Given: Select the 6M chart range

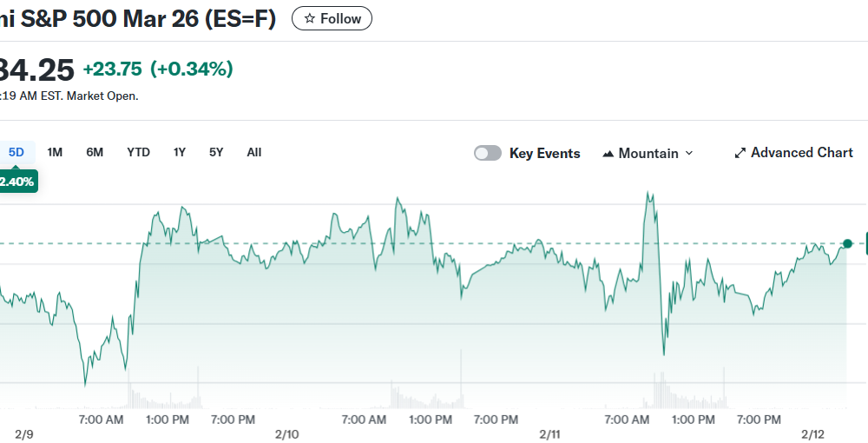Looking at the screenshot, I should (95, 152).
